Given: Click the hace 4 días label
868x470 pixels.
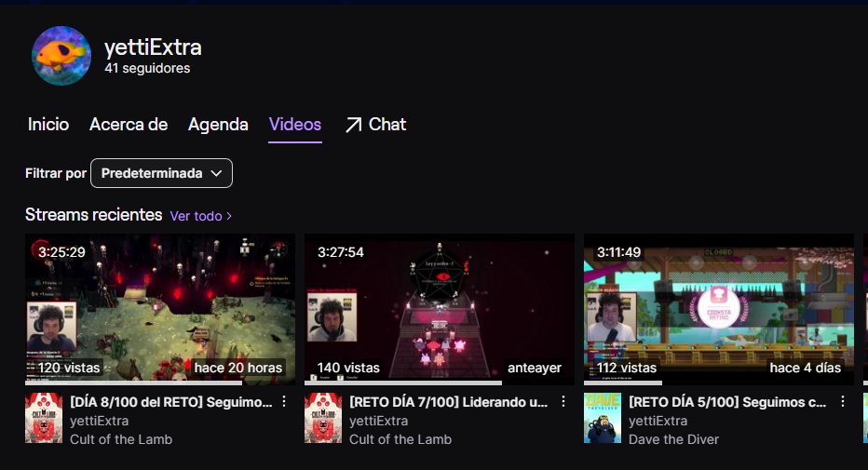Looking at the screenshot, I should pyautogui.click(x=806, y=368).
